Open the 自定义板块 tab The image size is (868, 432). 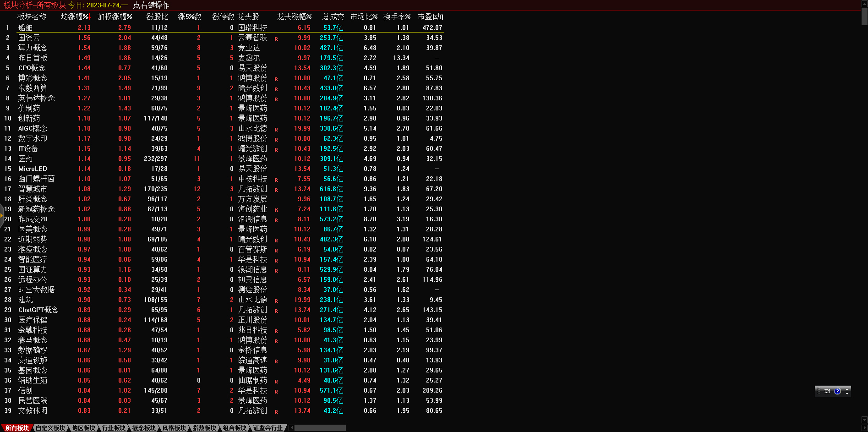[x=50, y=428]
